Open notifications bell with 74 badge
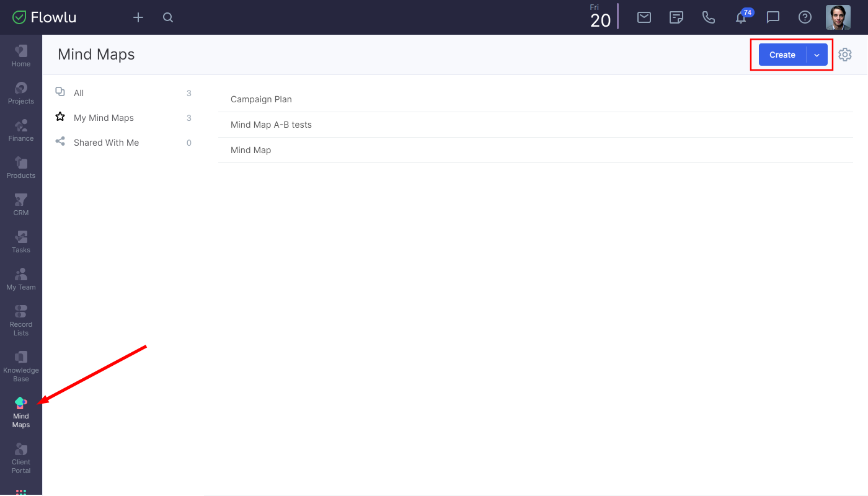Viewport: 868px width, 496px height. click(742, 16)
